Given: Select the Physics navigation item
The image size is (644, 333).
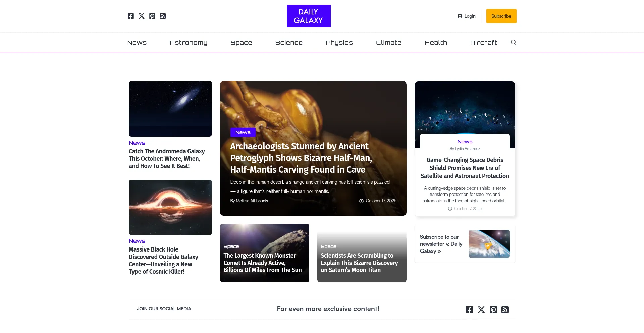Looking at the screenshot, I should tap(339, 43).
